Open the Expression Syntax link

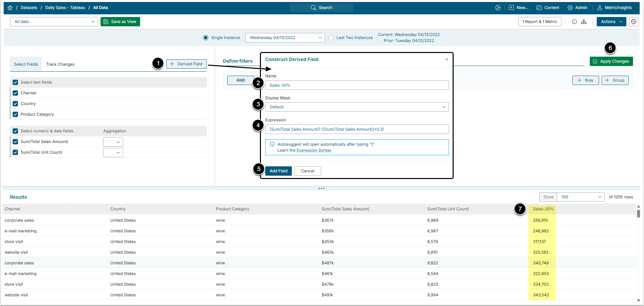pyautogui.click(x=314, y=150)
